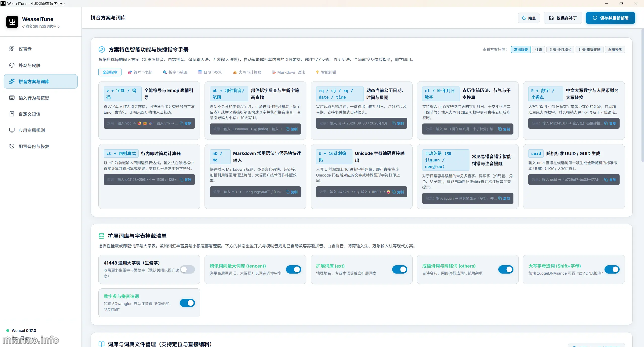This screenshot has height=347, width=644.
Task: Open the 仪表盘 dashboard icon in sidebar
Action: (12, 49)
